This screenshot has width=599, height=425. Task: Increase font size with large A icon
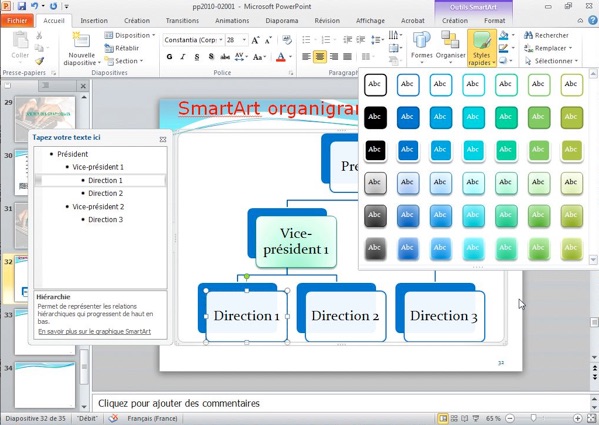(x=256, y=40)
